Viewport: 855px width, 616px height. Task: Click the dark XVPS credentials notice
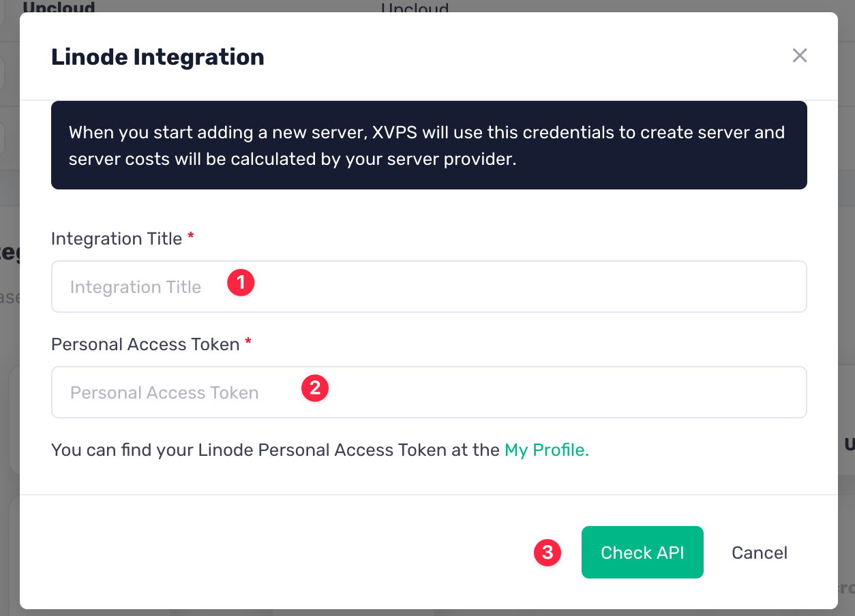click(429, 145)
